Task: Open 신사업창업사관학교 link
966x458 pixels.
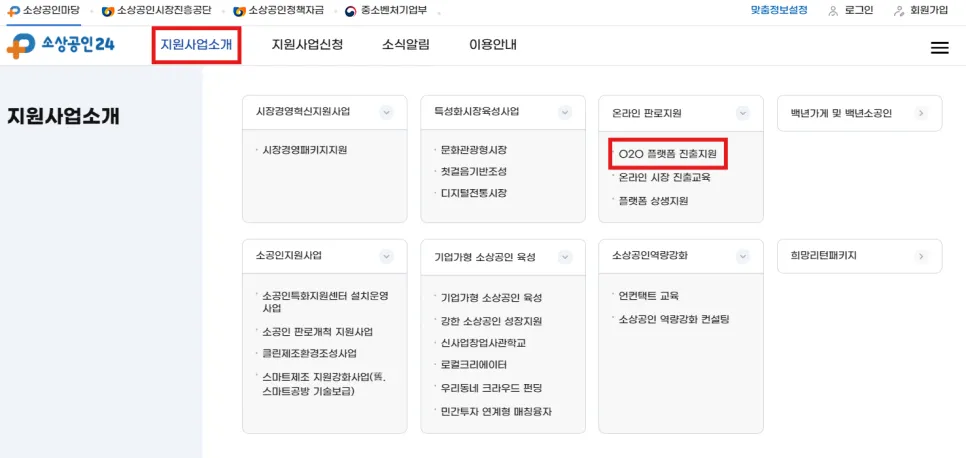Action: tap(484, 342)
